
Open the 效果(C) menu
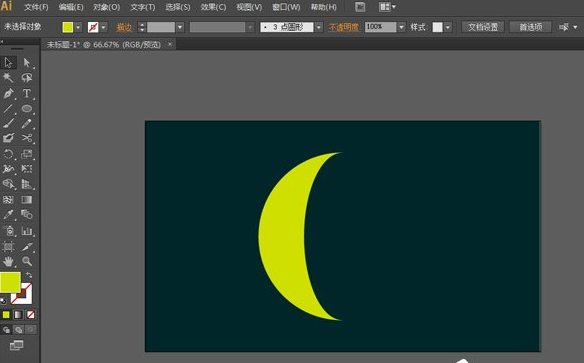coord(213,7)
